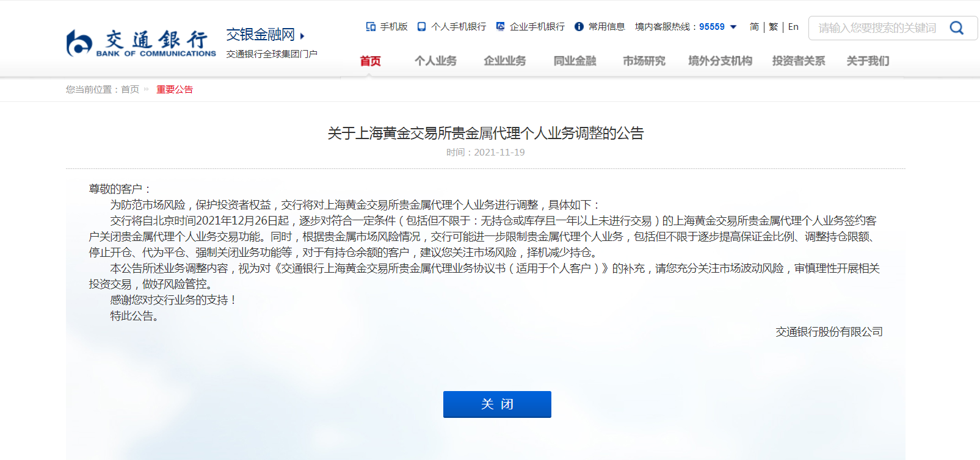980x460 pixels.
Task: Click the 企业手机银行 link text
Action: [x=537, y=27]
